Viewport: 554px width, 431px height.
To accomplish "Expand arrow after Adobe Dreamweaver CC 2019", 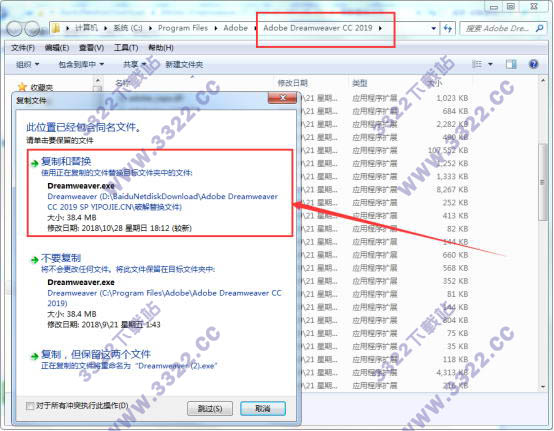I will [380, 28].
